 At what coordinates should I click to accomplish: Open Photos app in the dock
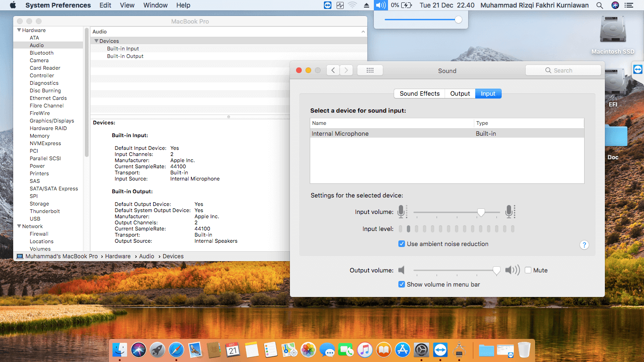pos(308,350)
